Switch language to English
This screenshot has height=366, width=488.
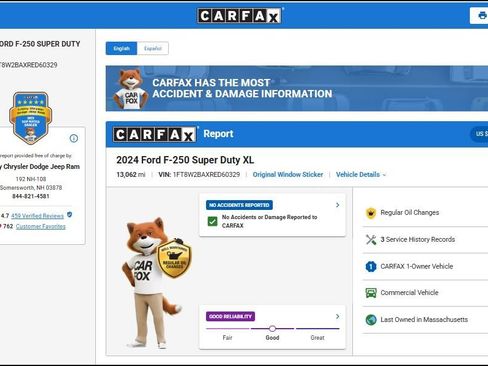pos(121,48)
